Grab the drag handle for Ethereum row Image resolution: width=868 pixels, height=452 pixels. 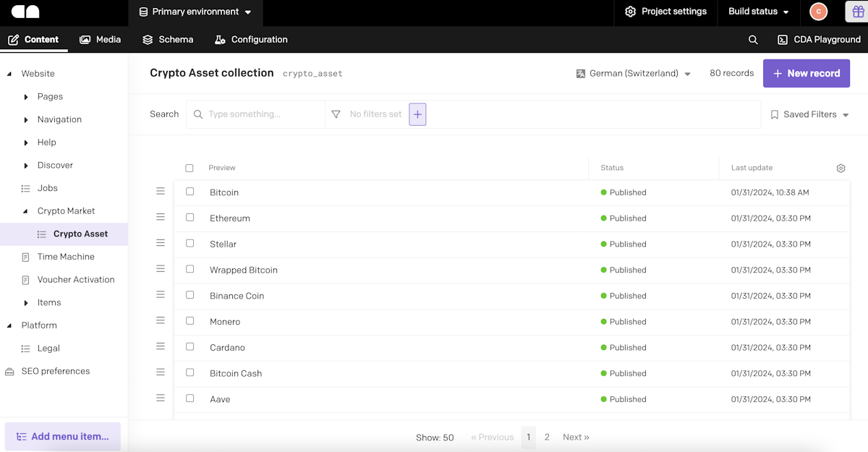click(x=161, y=217)
